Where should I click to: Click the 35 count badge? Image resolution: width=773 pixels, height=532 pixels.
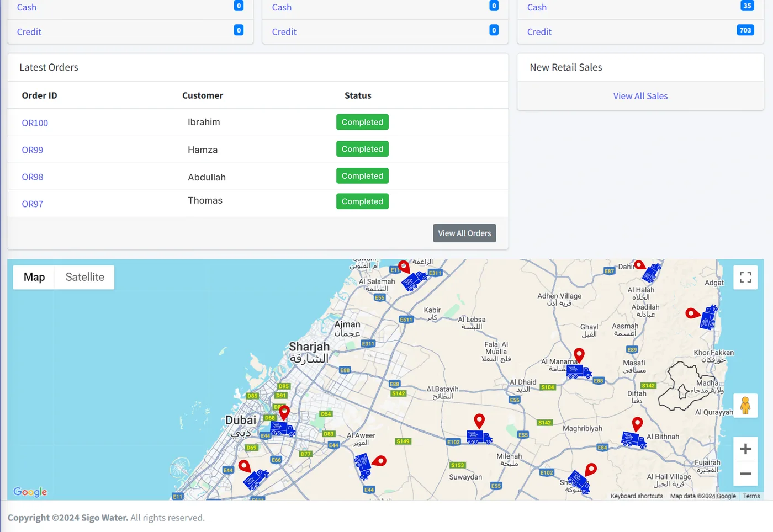coord(747,6)
